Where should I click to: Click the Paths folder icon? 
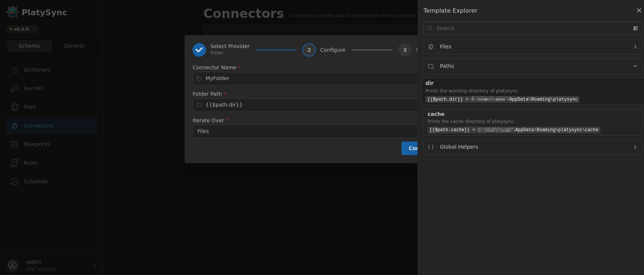pyautogui.click(x=431, y=66)
